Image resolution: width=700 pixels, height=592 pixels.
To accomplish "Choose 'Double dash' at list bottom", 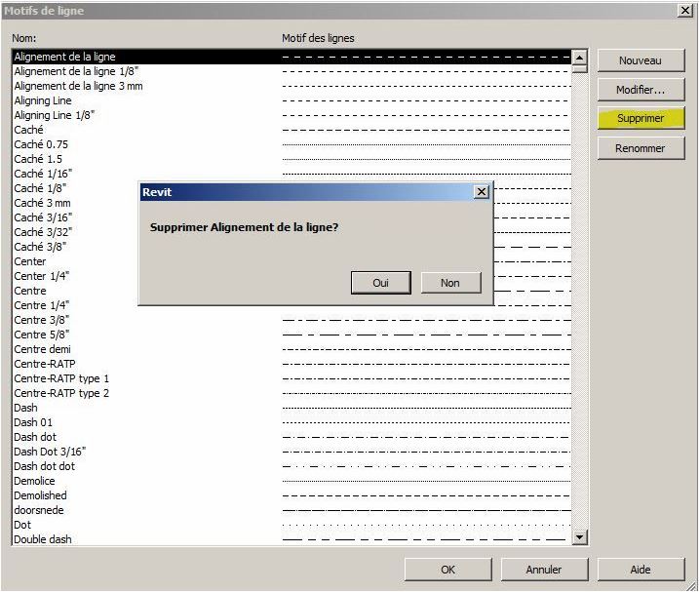I will pos(43,539).
